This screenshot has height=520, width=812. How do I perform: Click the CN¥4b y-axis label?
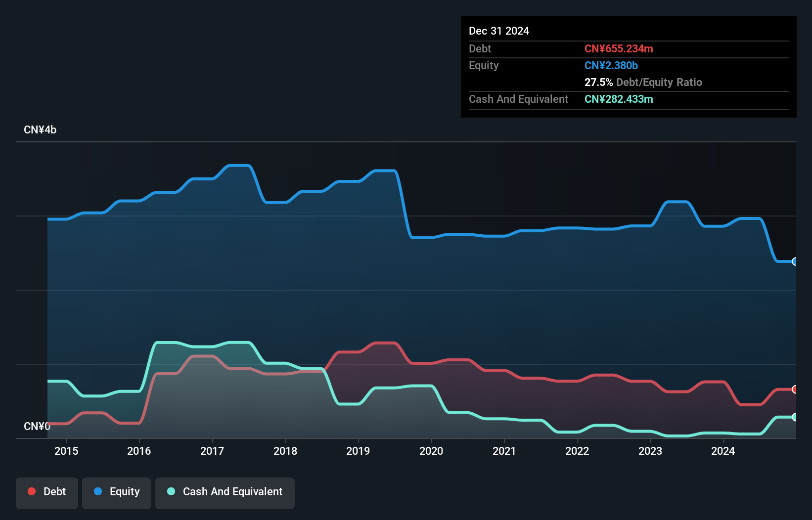tap(40, 130)
